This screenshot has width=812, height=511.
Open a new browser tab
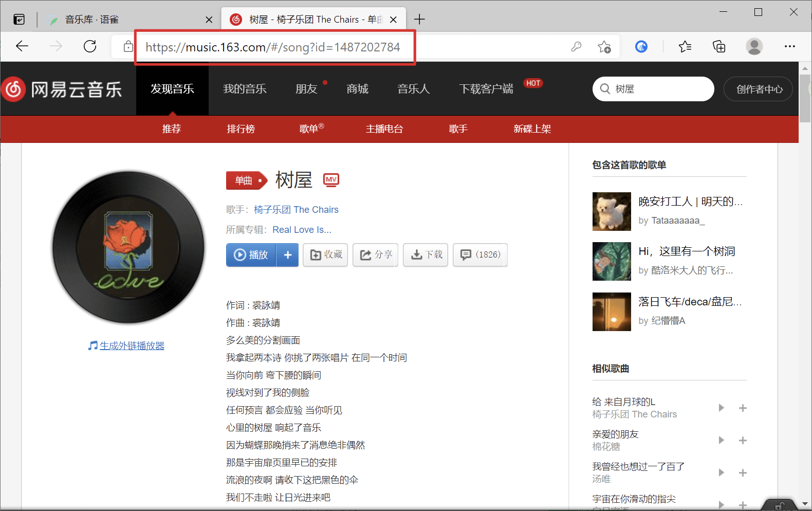(420, 20)
